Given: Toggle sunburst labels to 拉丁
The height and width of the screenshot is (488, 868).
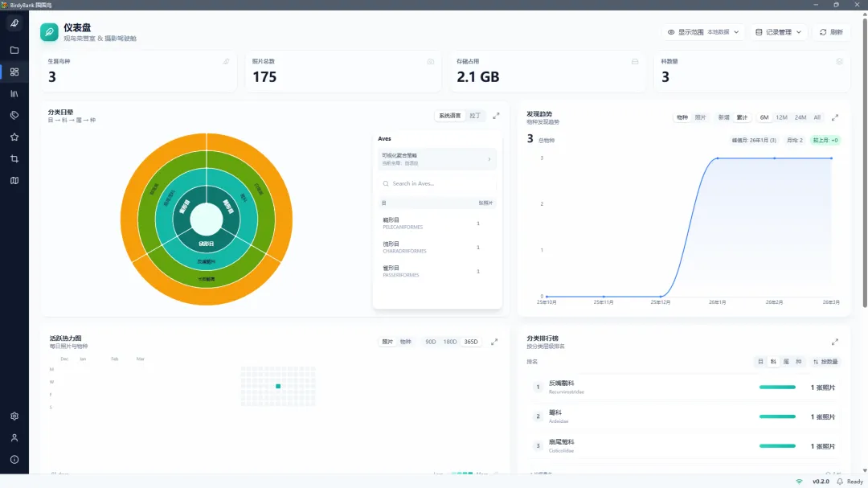Looking at the screenshot, I should [475, 116].
